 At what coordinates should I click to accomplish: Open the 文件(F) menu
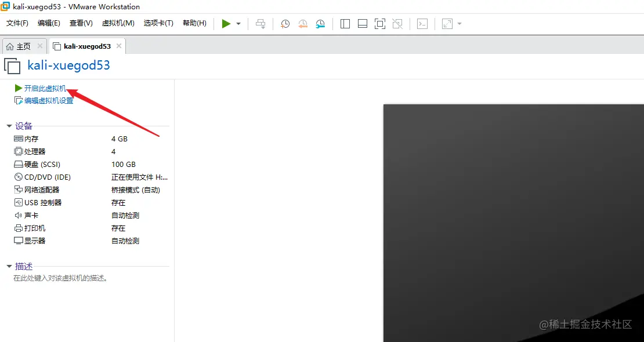click(x=17, y=23)
